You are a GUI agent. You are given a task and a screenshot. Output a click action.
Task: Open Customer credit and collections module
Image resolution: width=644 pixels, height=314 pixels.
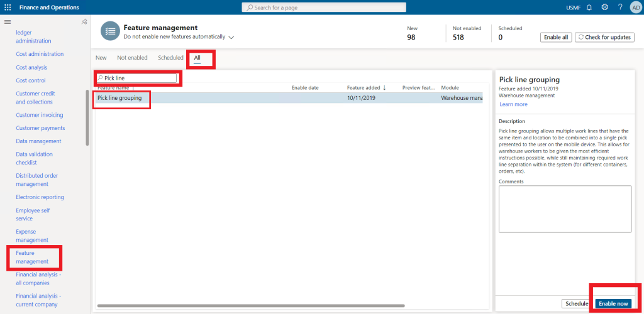pyautogui.click(x=35, y=97)
